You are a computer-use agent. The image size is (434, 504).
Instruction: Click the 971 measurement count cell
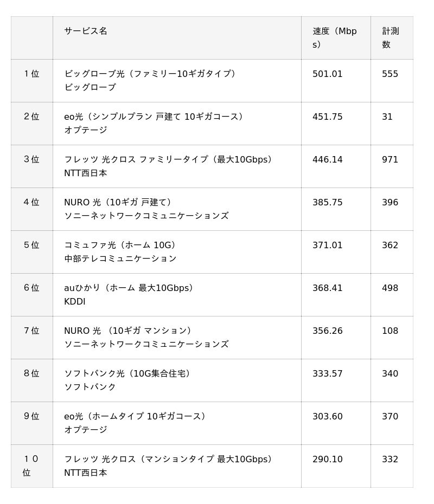tap(390, 159)
